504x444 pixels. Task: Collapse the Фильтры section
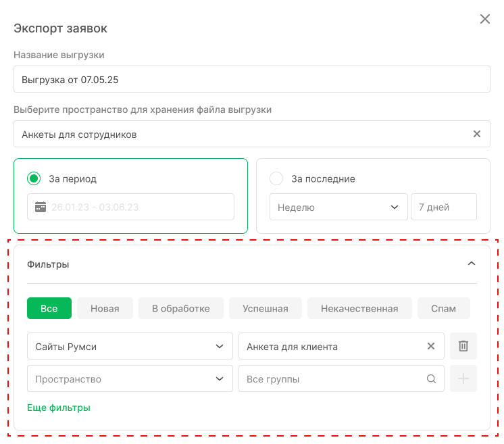[x=472, y=264]
